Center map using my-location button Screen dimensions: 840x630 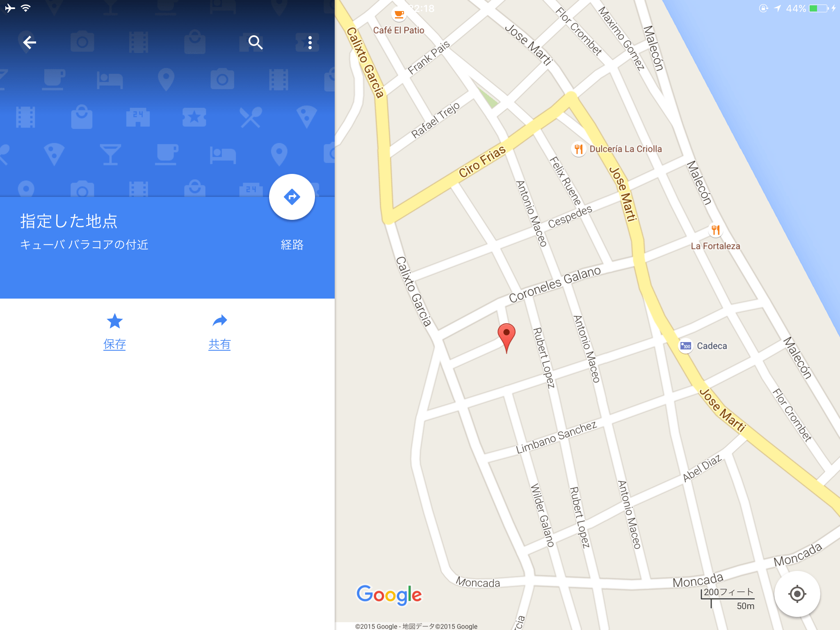pos(797,594)
